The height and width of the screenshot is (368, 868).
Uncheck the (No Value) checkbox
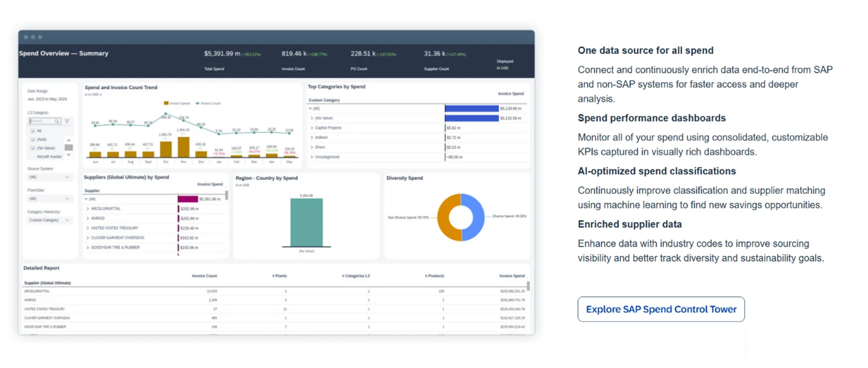point(33,147)
